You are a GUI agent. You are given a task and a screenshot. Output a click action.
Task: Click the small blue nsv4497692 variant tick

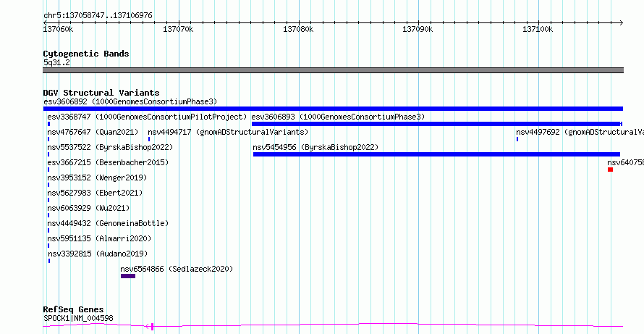[517, 139]
